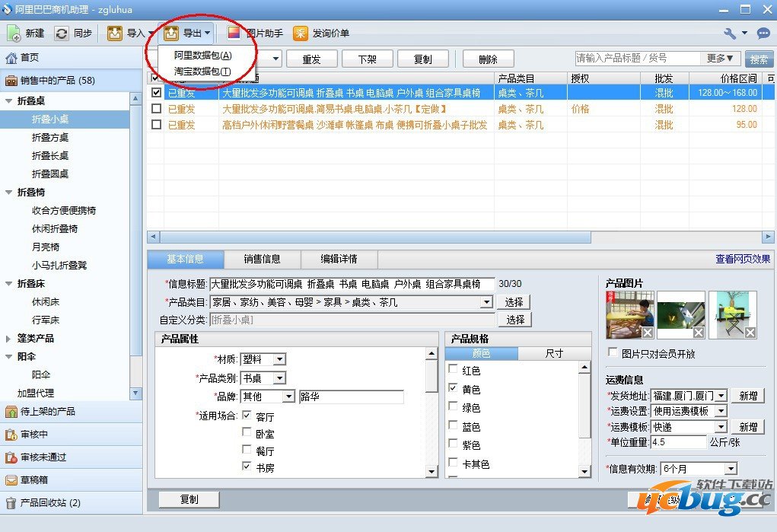Switch to the 尺寸 spec tab
This screenshot has height=532, width=777.
[x=555, y=353]
